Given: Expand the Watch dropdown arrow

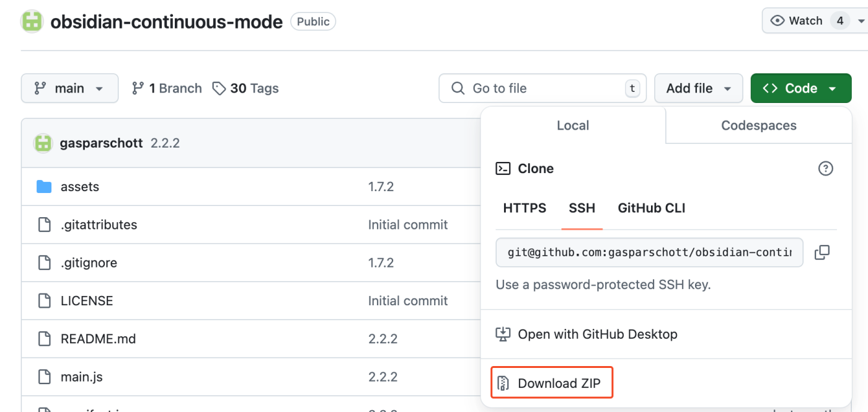Looking at the screenshot, I should coord(861,20).
